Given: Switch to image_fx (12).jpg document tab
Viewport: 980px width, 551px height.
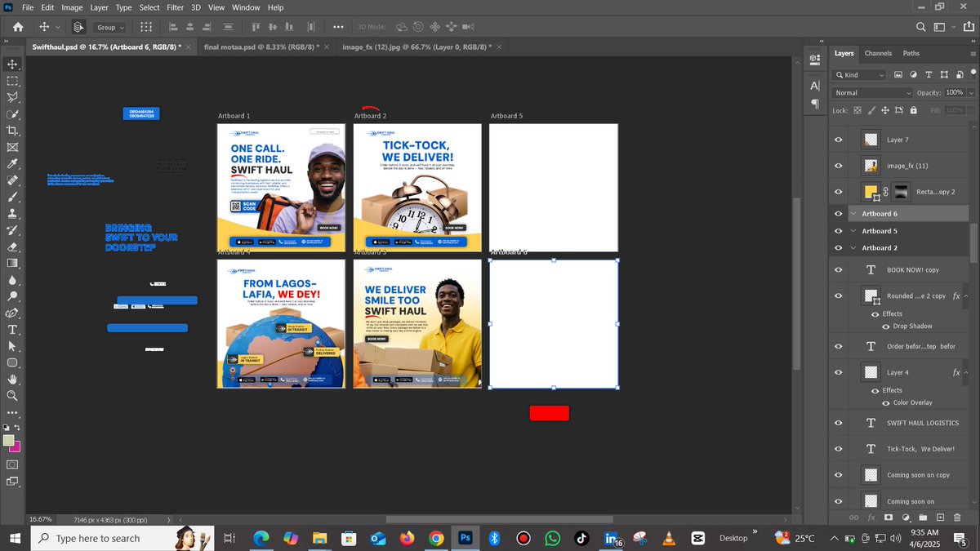Looking at the screenshot, I should click(x=416, y=47).
